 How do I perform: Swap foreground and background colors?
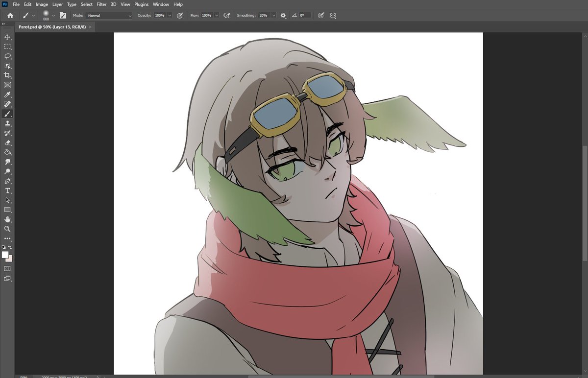point(10,247)
